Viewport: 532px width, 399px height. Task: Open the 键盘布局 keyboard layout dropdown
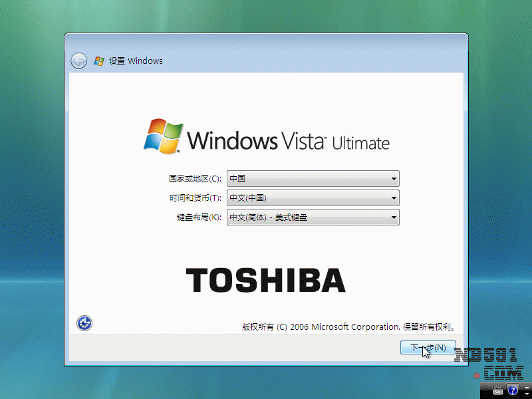(313, 217)
